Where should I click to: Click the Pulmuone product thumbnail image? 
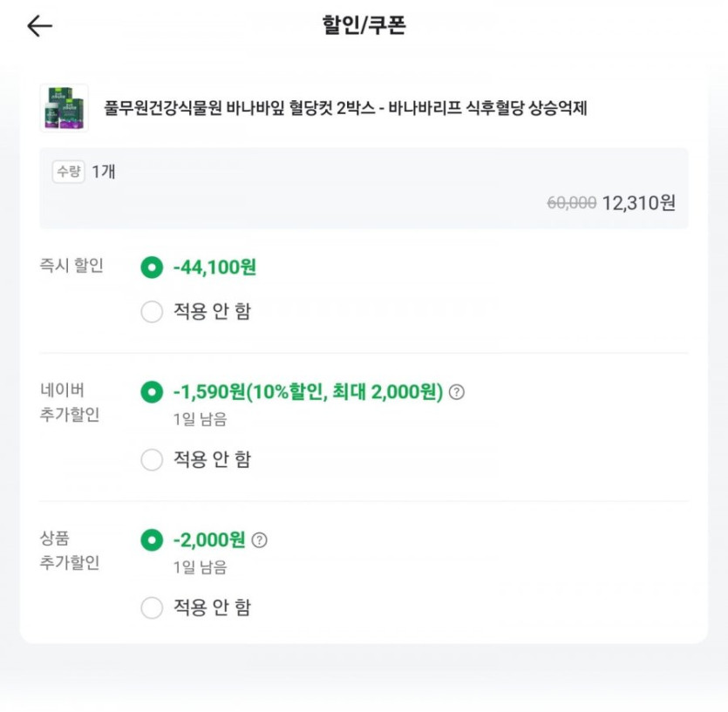tap(64, 108)
